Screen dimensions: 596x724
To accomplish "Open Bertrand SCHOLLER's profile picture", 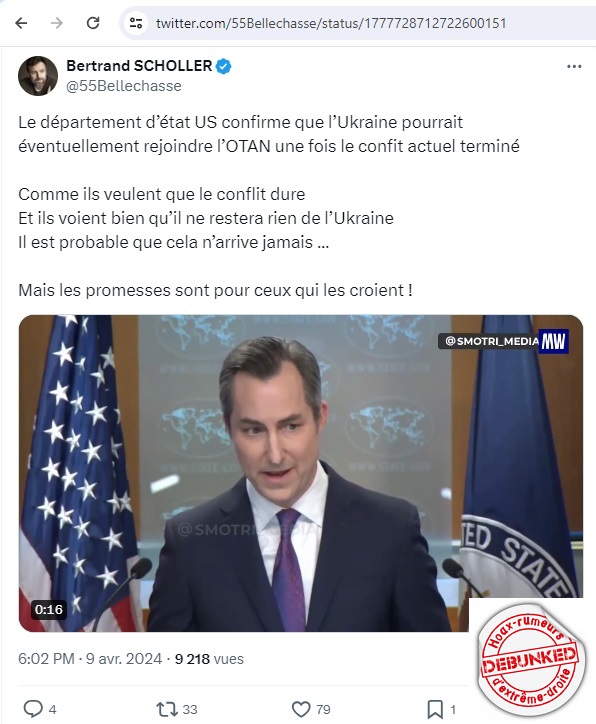I will (38, 76).
